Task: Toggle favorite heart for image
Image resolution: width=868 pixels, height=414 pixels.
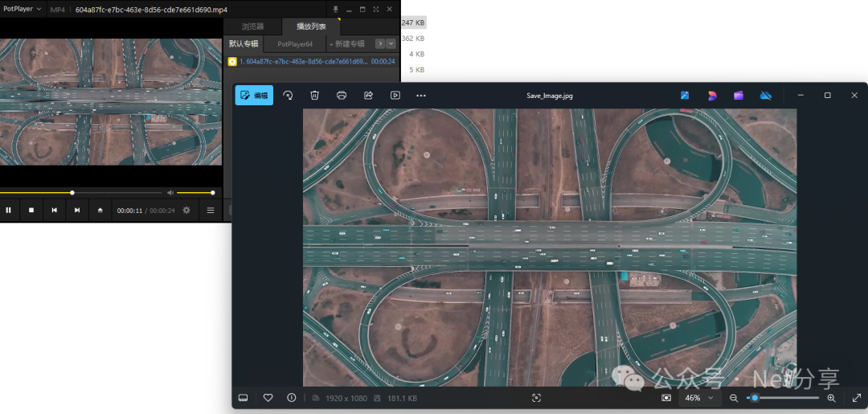Action: click(x=268, y=398)
